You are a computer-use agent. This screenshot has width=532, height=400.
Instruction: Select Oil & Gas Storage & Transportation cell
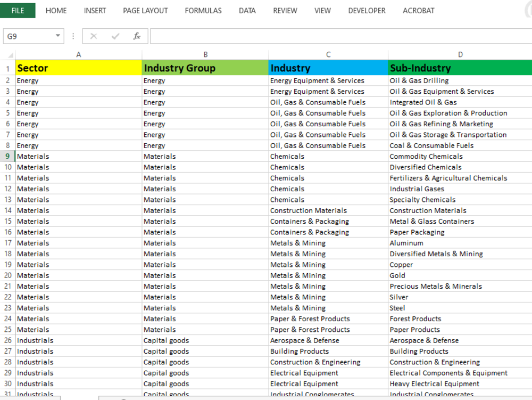460,135
